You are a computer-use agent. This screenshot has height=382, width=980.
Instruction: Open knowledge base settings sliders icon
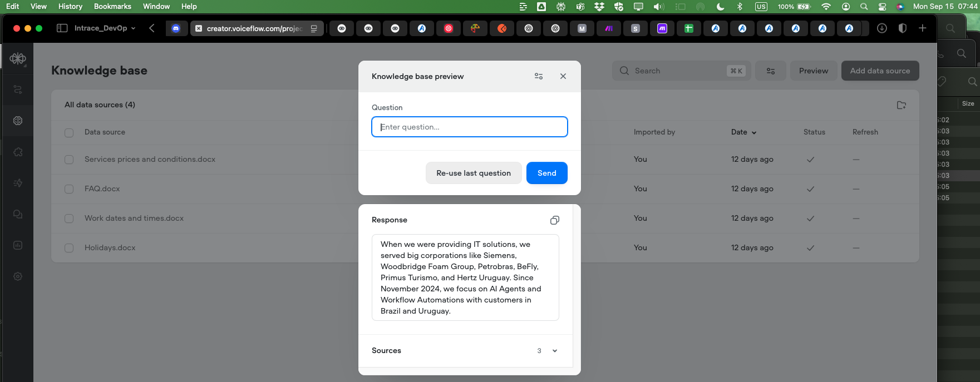pos(771,71)
